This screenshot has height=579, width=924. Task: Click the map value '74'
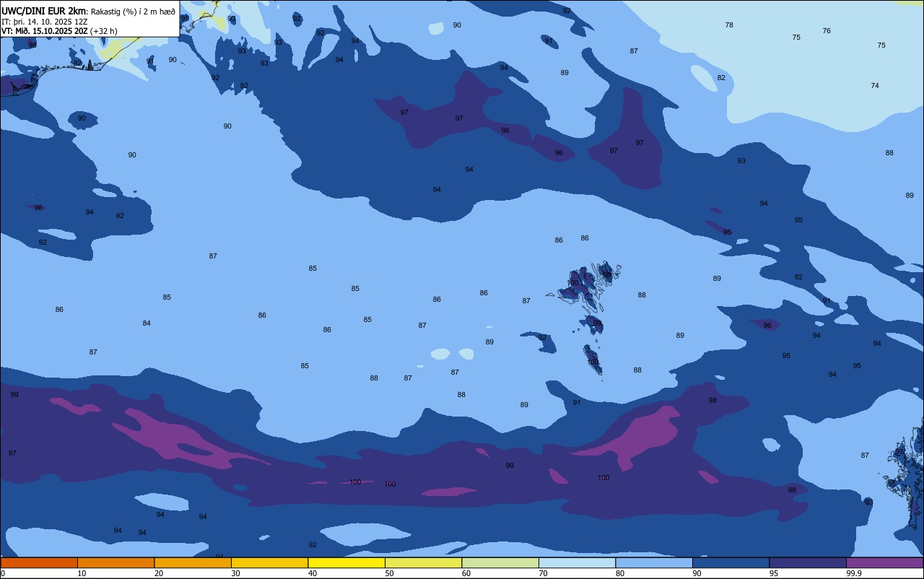click(875, 86)
